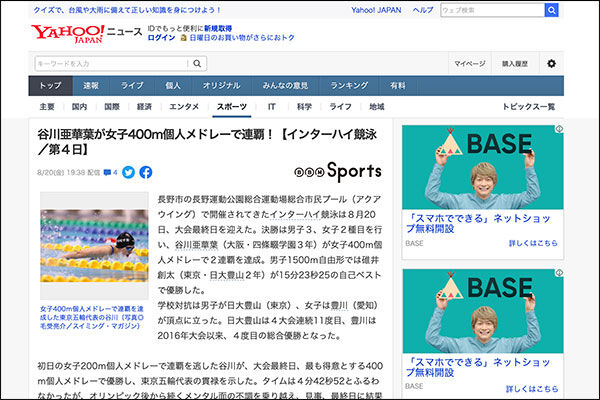Viewport: 600px width, 400px height.
Task: Open the IT category
Action: [271, 107]
